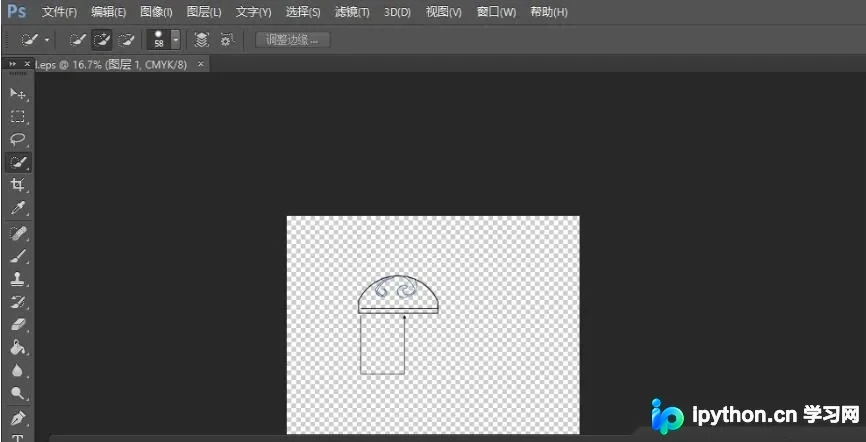The width and height of the screenshot is (866, 442).
Task: Switch to the .eps 16.7% document tab
Action: [112, 65]
